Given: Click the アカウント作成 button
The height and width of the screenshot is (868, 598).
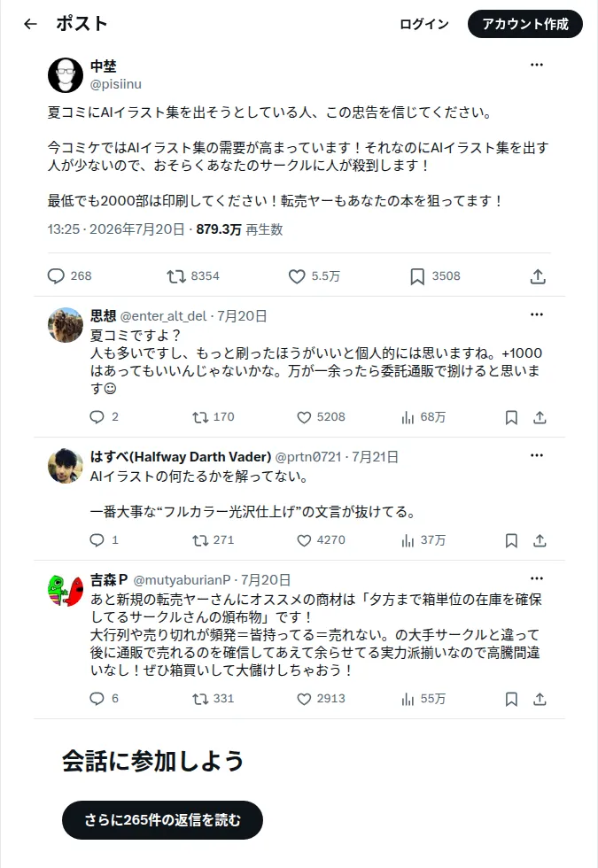Looking at the screenshot, I should coord(524,24).
